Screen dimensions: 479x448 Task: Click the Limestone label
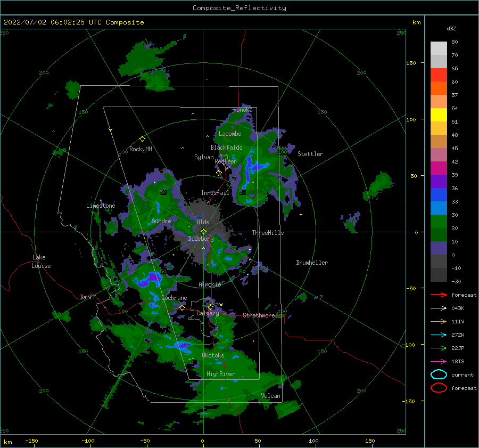point(101,206)
